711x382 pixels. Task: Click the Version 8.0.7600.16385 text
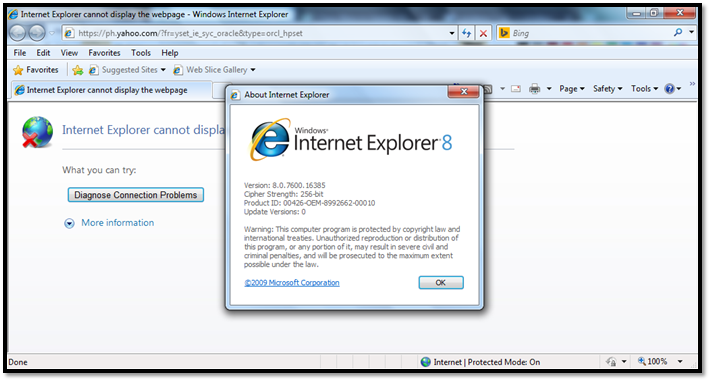click(x=284, y=185)
